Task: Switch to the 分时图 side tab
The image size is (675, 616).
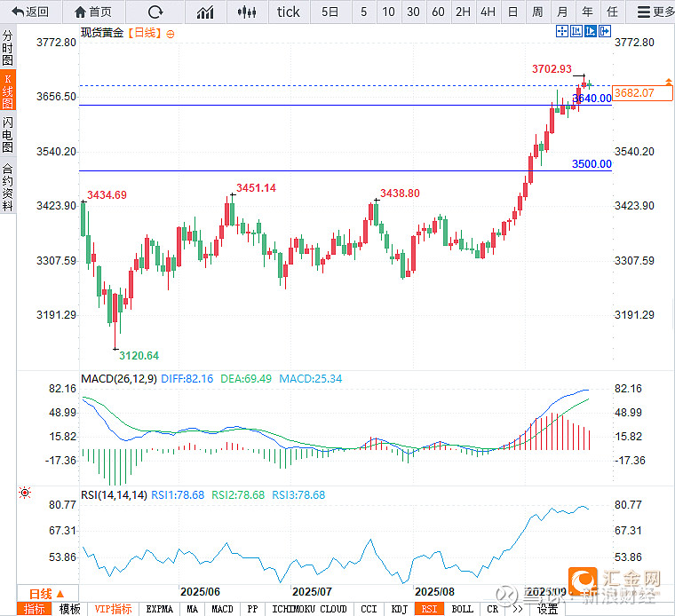Action: pyautogui.click(x=8, y=49)
